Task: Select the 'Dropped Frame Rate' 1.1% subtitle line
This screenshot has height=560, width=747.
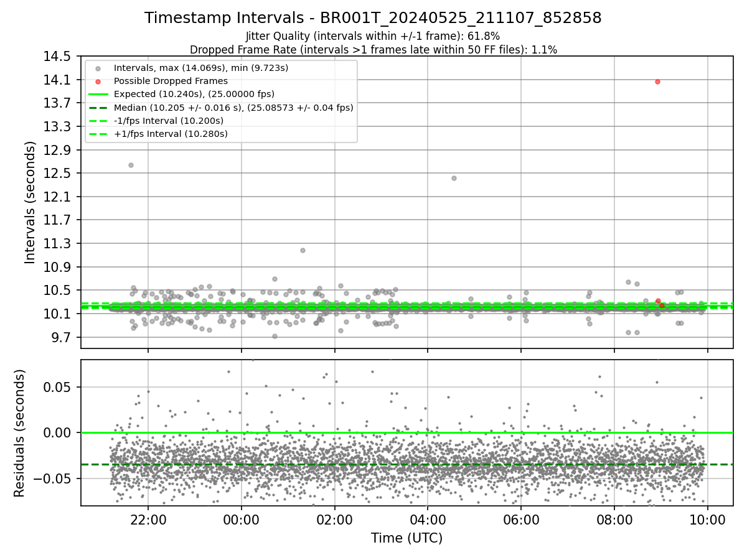Action: tap(373, 49)
